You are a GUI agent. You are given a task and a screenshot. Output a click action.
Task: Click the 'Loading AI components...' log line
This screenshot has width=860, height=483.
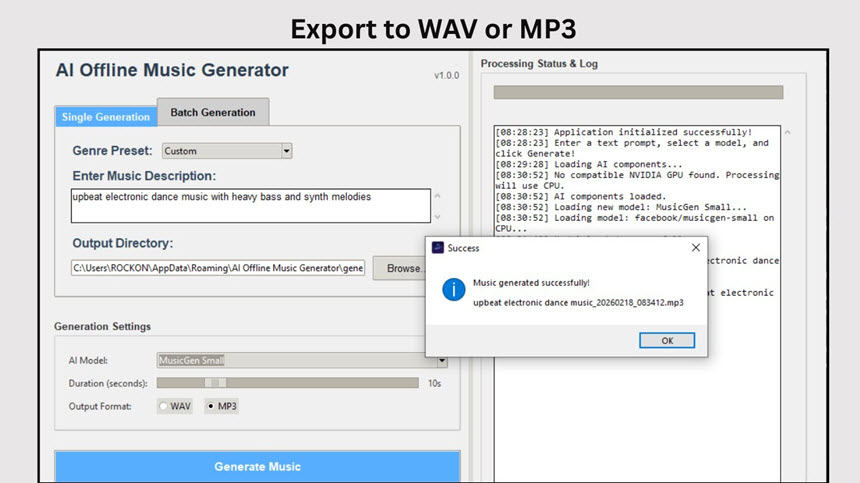point(589,164)
